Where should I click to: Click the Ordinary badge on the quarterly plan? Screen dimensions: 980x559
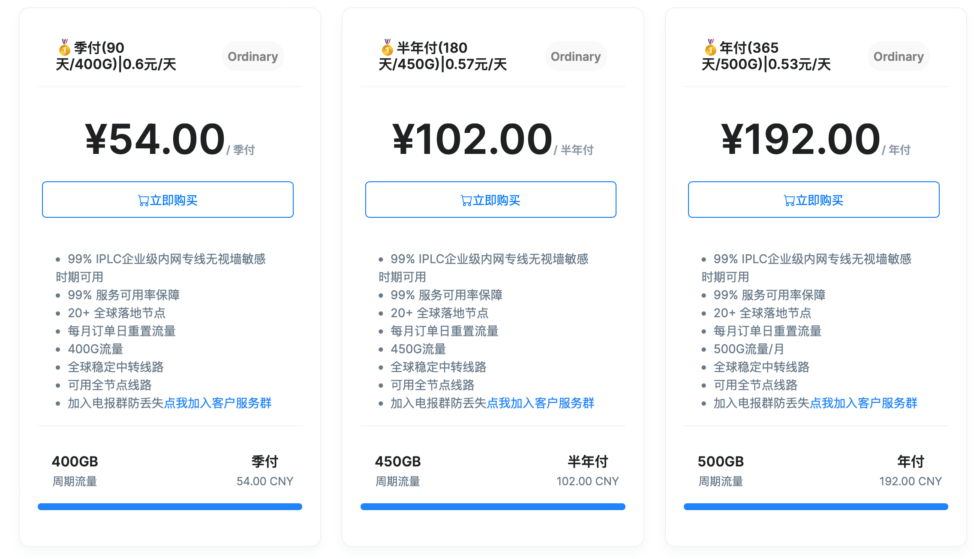(253, 56)
